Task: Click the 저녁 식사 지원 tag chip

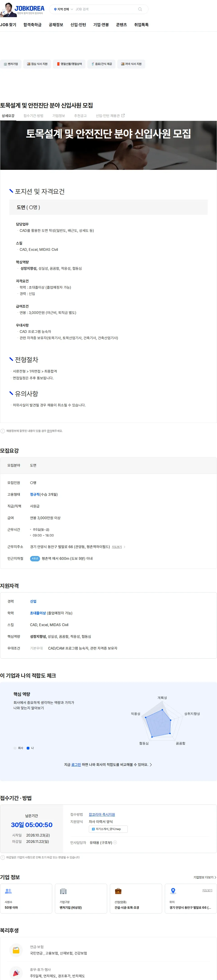Action: pyautogui.click(x=131, y=64)
